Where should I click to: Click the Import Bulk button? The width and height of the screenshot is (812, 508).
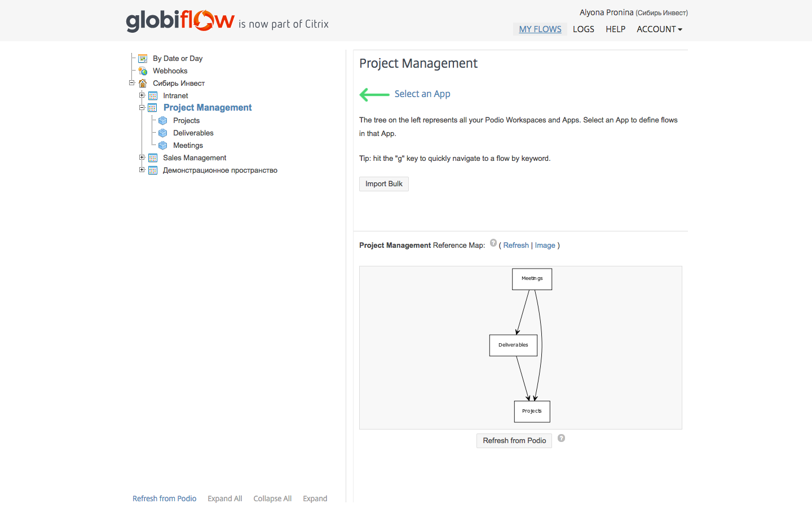pos(383,183)
